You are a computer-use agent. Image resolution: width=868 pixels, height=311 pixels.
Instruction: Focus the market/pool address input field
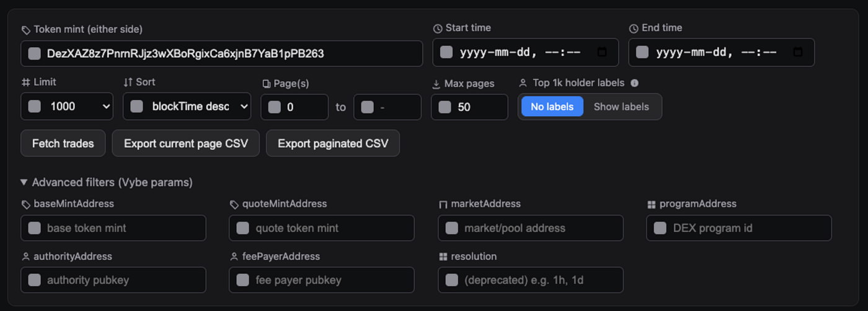tap(531, 228)
